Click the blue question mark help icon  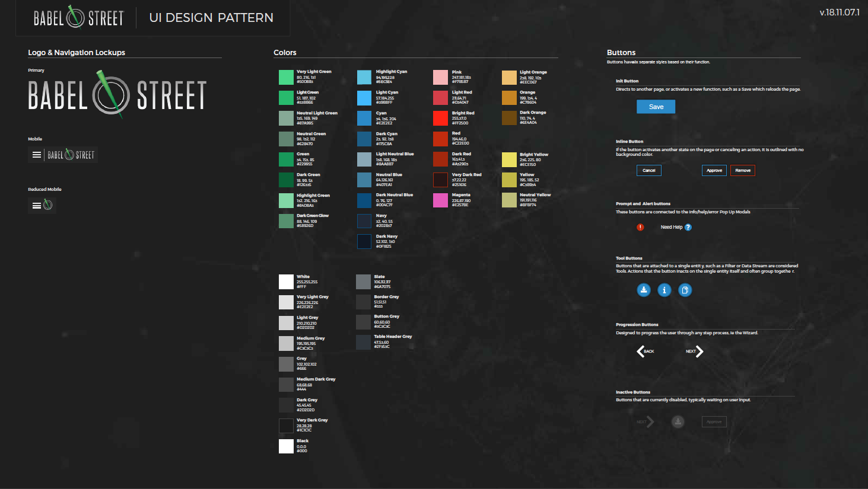[688, 227]
